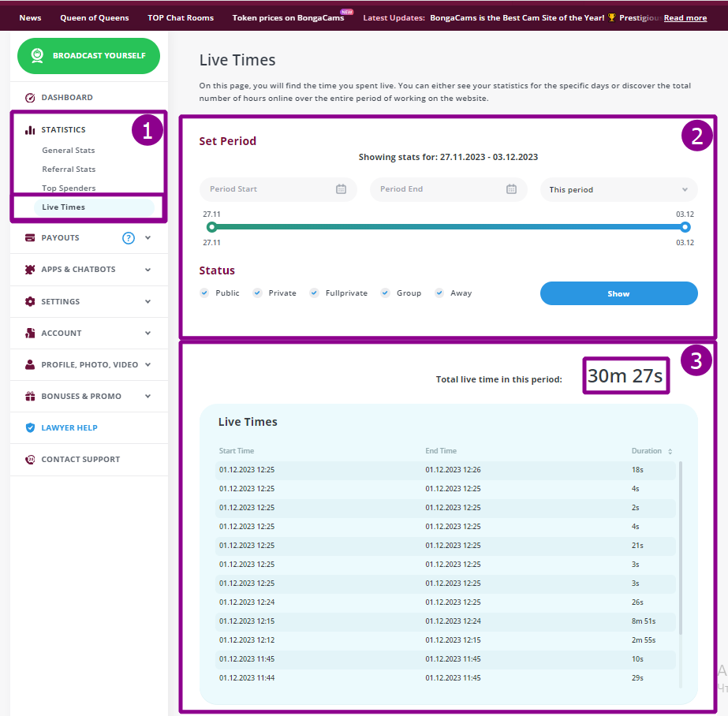Toggle the Fullprivate status checkbox
The width and height of the screenshot is (728, 716).
pyautogui.click(x=315, y=293)
